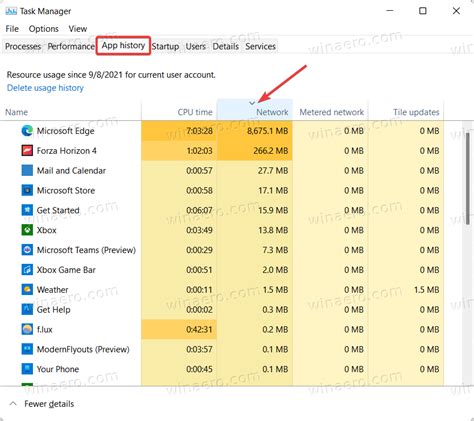Select the Weather app icon

coord(27,289)
